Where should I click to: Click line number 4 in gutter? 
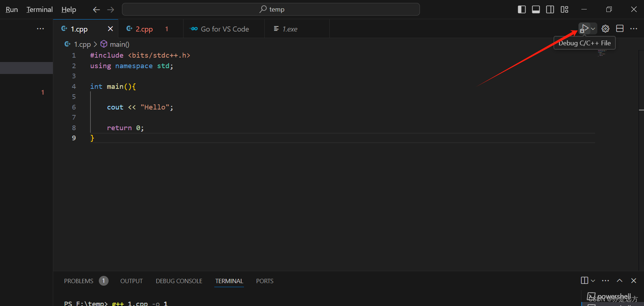74,86
